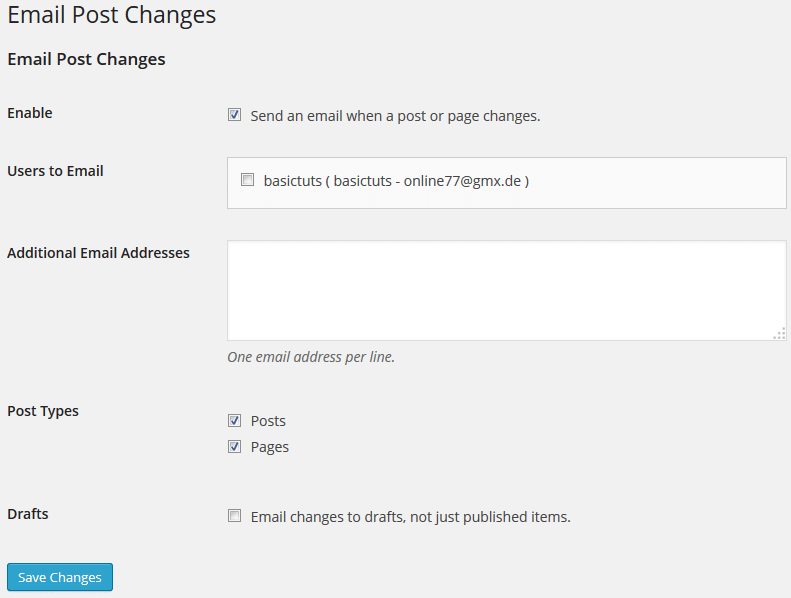Click the 'Posts' checkbox label text

[268, 421]
